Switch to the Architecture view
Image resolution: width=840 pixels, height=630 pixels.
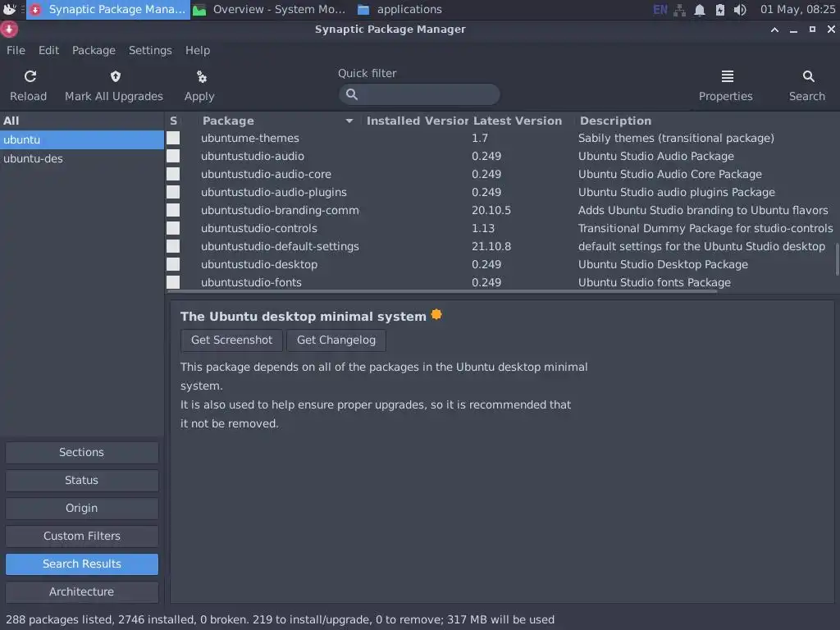pyautogui.click(x=82, y=592)
